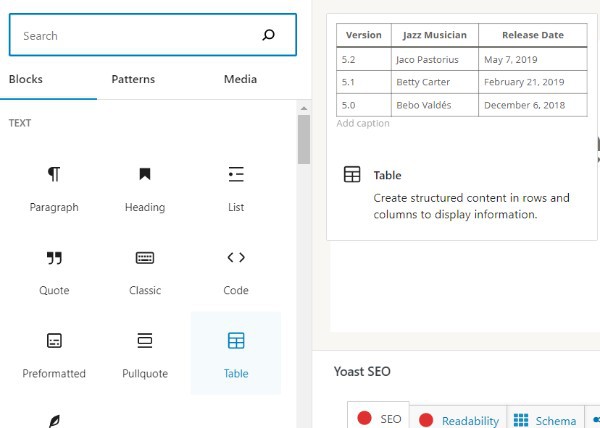Click the Release Date column header

pos(533,35)
